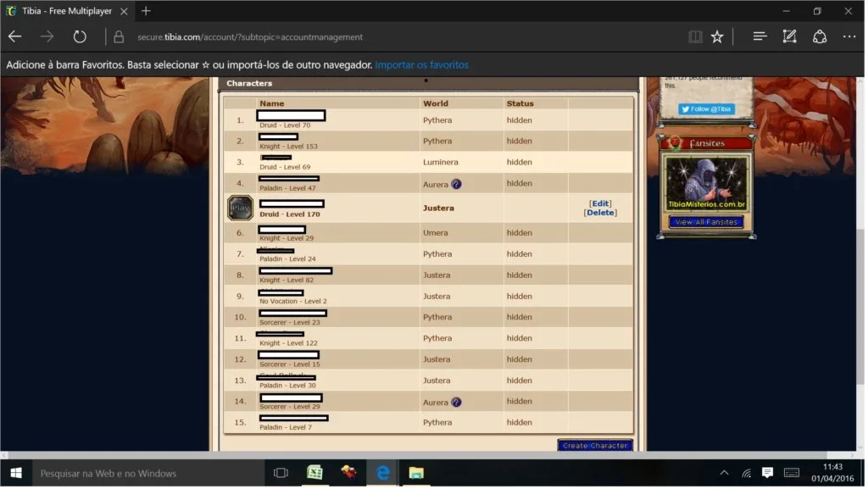Screen dimensions: 868x489
Task: Close the Tibia tab
Action: click(x=124, y=11)
